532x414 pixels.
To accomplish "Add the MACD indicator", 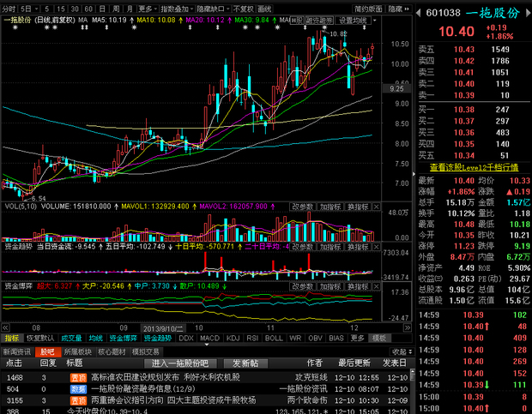I will 209,338.
